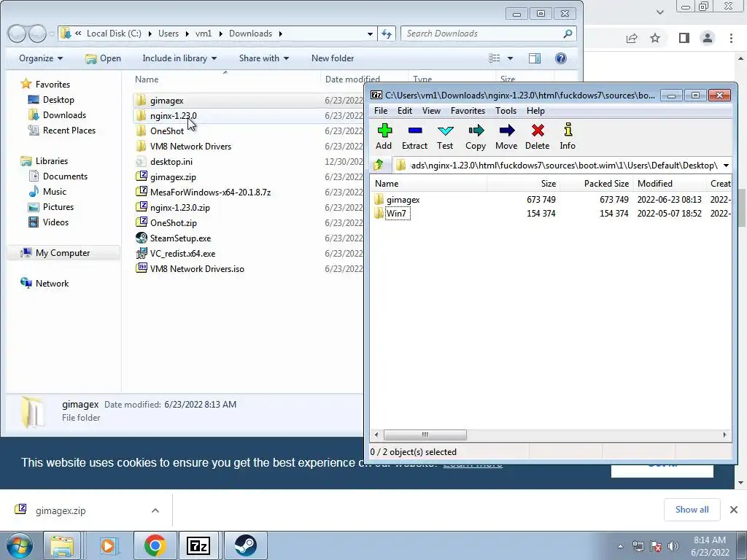Expand the 7-Zip path dropdown
747x560 pixels.
click(x=726, y=166)
